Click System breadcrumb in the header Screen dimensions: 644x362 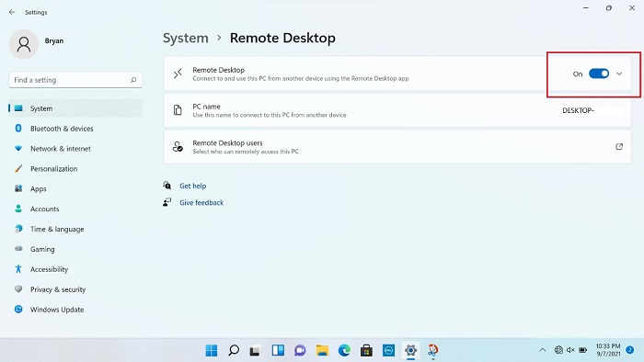click(186, 38)
